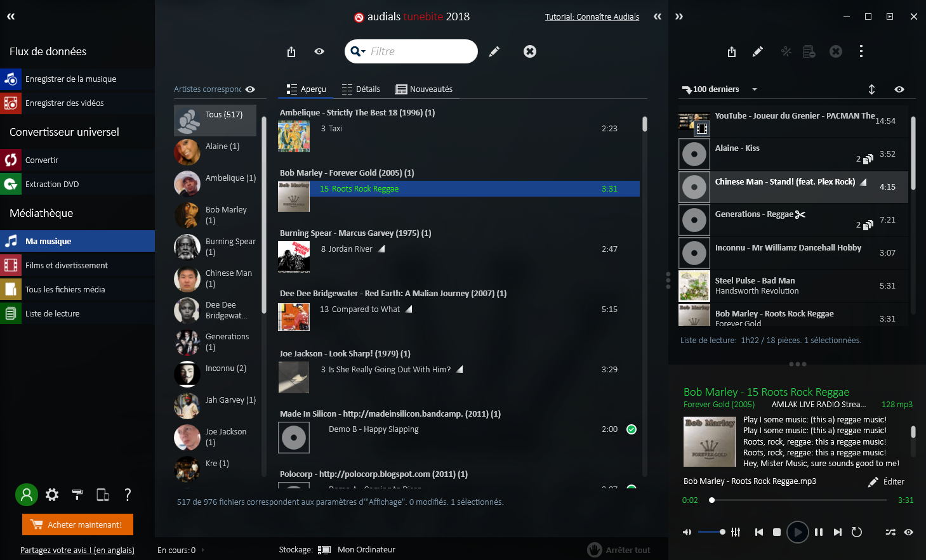Image resolution: width=926 pixels, height=560 pixels.
Task: Switch to the Détails tab
Action: pyautogui.click(x=361, y=89)
